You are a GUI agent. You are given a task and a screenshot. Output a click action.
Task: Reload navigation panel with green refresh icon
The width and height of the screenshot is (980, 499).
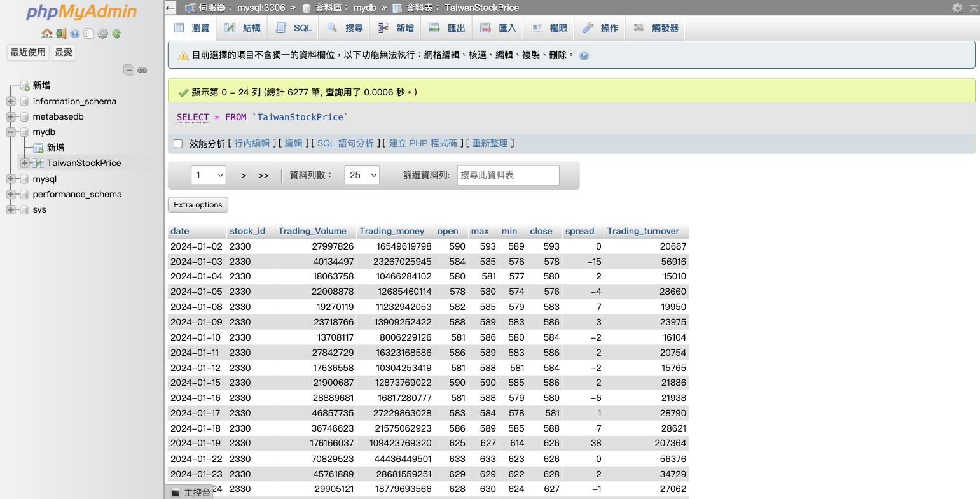[116, 34]
